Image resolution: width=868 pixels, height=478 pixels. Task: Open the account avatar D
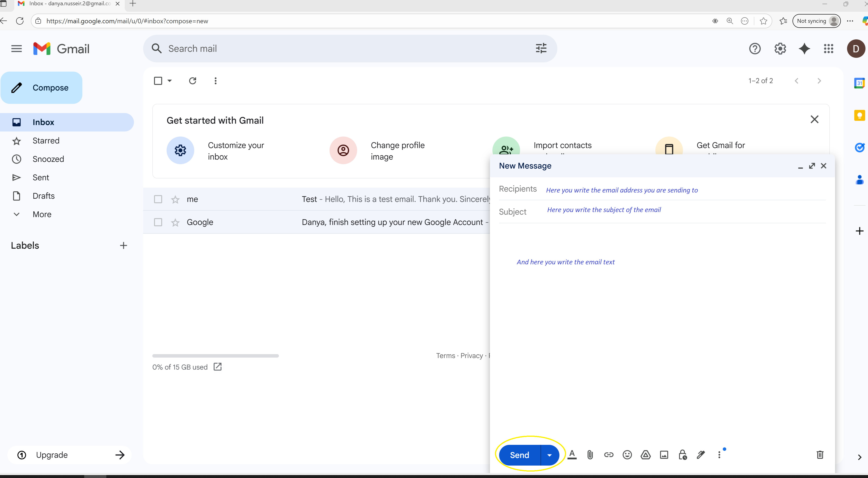(856, 49)
